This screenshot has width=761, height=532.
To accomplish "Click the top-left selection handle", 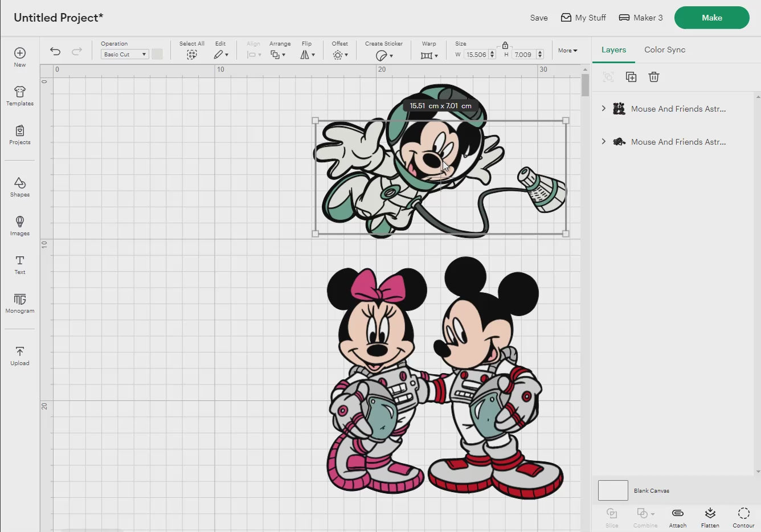I will click(x=316, y=121).
